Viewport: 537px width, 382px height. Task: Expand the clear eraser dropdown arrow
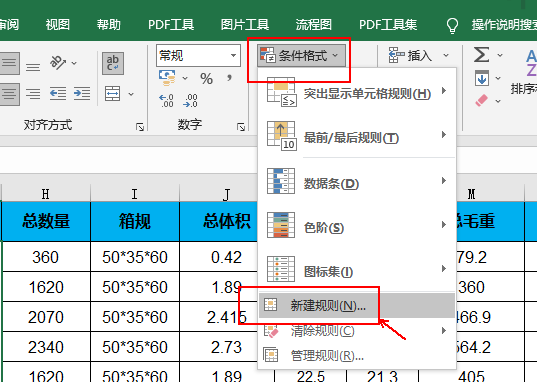pos(498,101)
